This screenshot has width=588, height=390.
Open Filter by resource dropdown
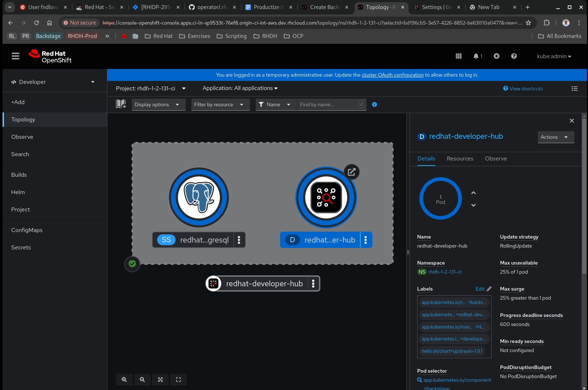point(220,104)
